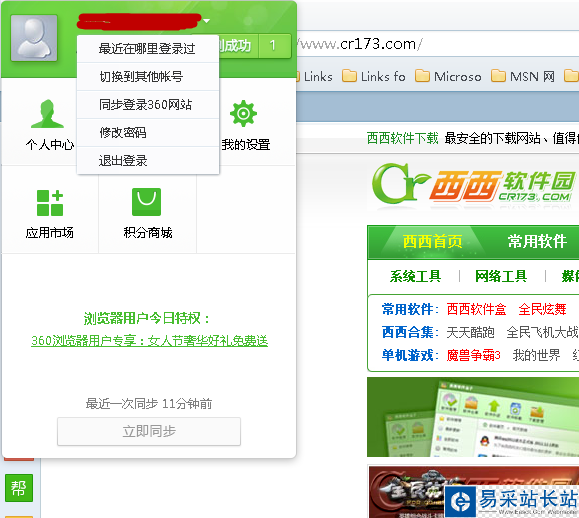Open the 系统工具 category link
The image size is (579, 518).
click(x=415, y=276)
